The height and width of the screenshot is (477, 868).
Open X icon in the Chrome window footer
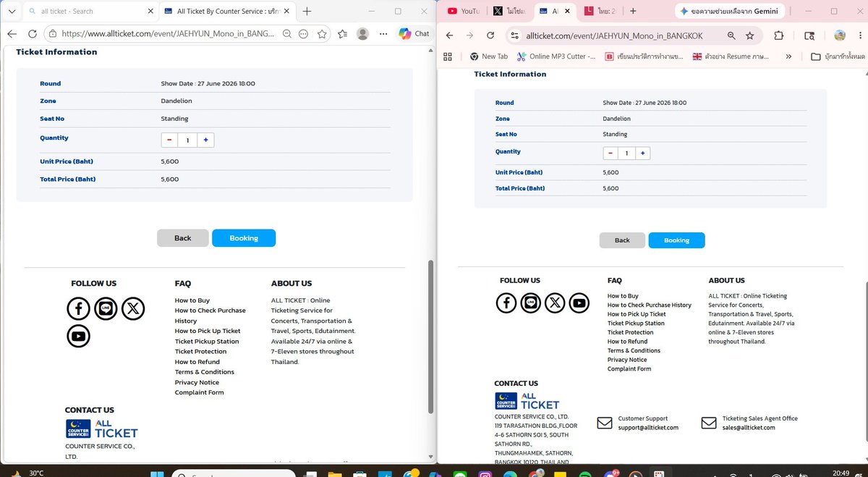tap(555, 303)
